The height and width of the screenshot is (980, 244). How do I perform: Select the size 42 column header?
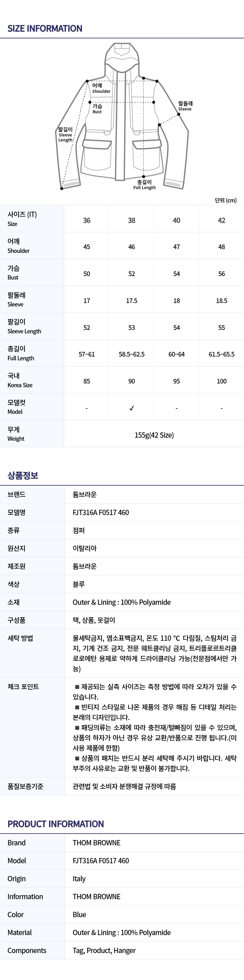[221, 220]
